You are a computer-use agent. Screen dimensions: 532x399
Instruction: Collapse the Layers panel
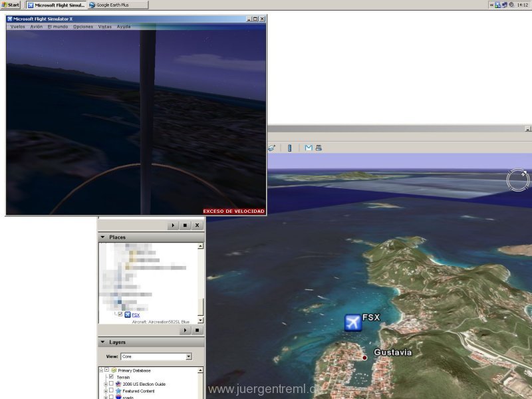(x=102, y=342)
